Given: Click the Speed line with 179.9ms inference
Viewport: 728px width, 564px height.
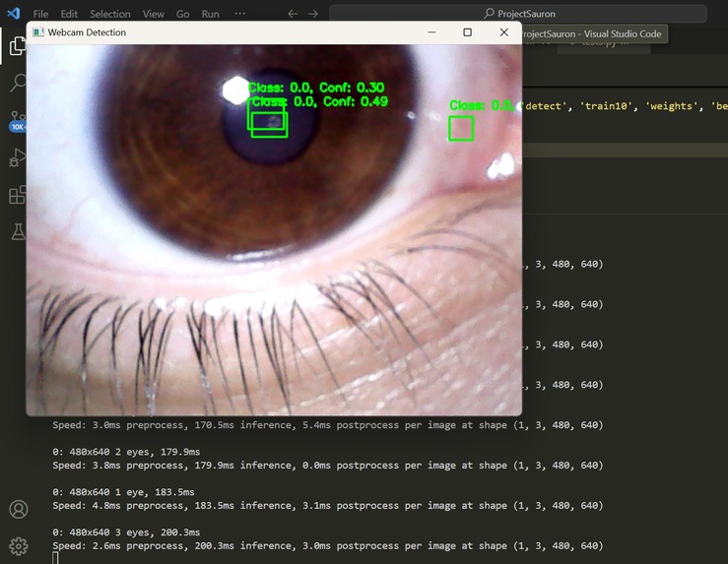Looking at the screenshot, I should point(328,466).
